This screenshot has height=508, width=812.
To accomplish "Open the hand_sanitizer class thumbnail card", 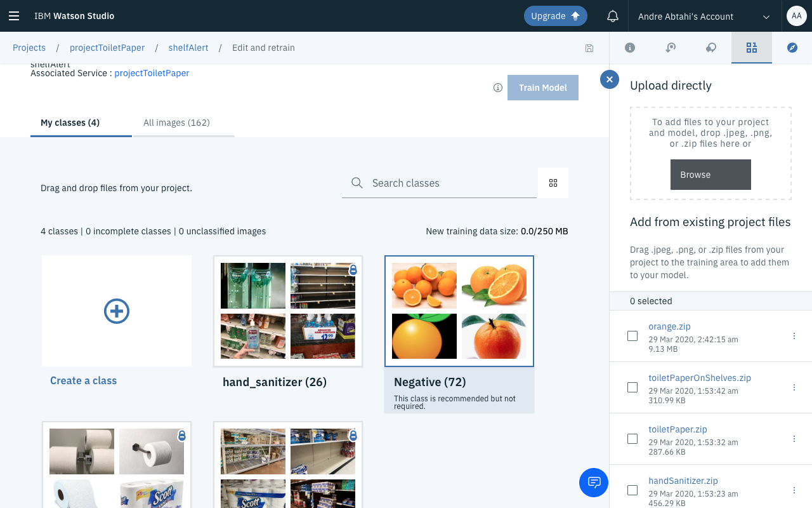I will coord(288,311).
